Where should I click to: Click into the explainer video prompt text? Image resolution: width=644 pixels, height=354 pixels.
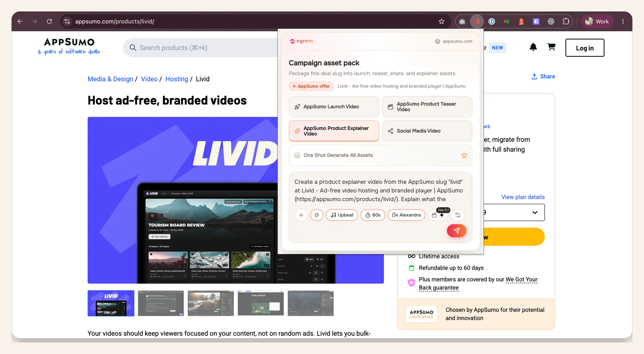tap(379, 190)
